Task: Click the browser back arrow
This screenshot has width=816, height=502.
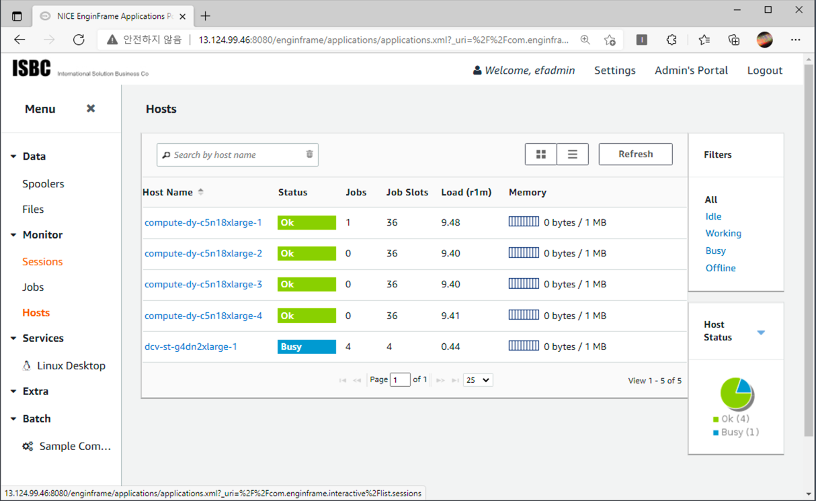Action: 19,40
